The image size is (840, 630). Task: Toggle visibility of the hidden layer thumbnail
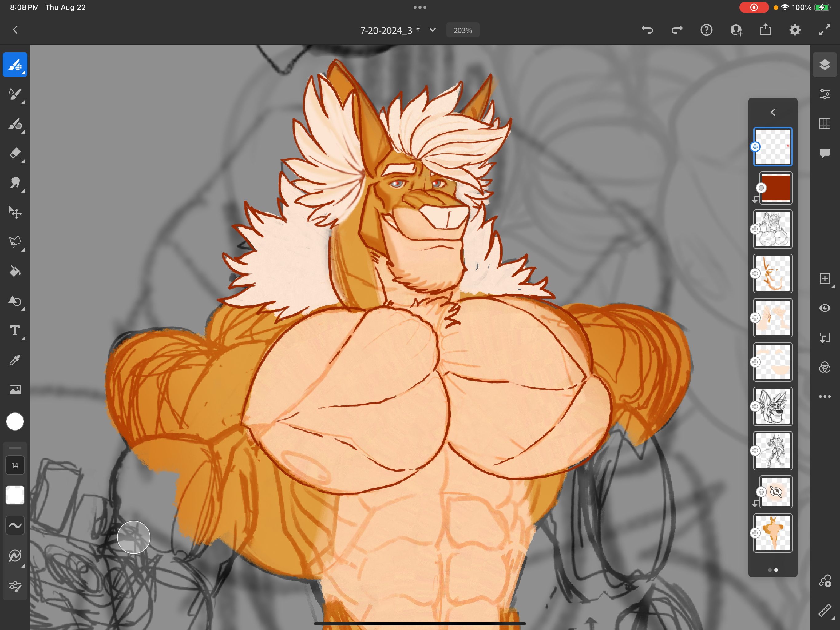click(775, 492)
